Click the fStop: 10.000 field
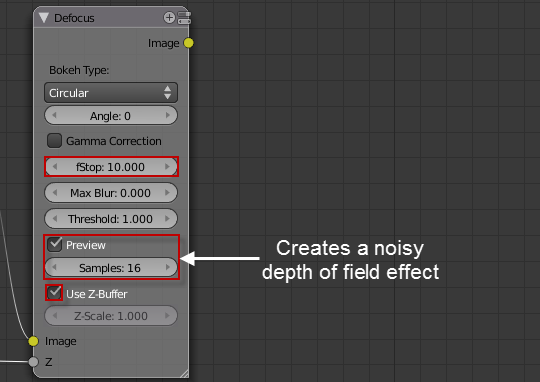The image size is (540, 382). click(x=111, y=167)
